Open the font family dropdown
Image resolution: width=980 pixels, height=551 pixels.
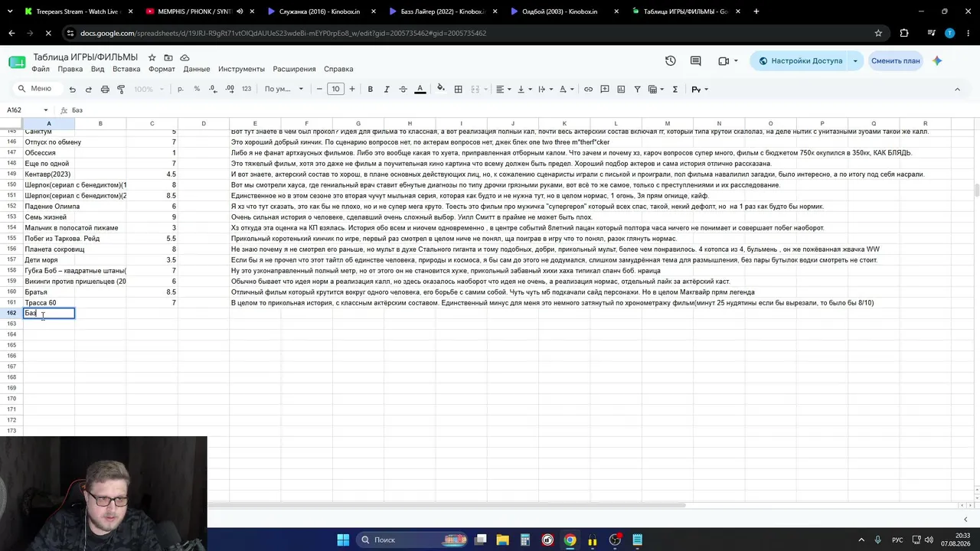pos(284,90)
